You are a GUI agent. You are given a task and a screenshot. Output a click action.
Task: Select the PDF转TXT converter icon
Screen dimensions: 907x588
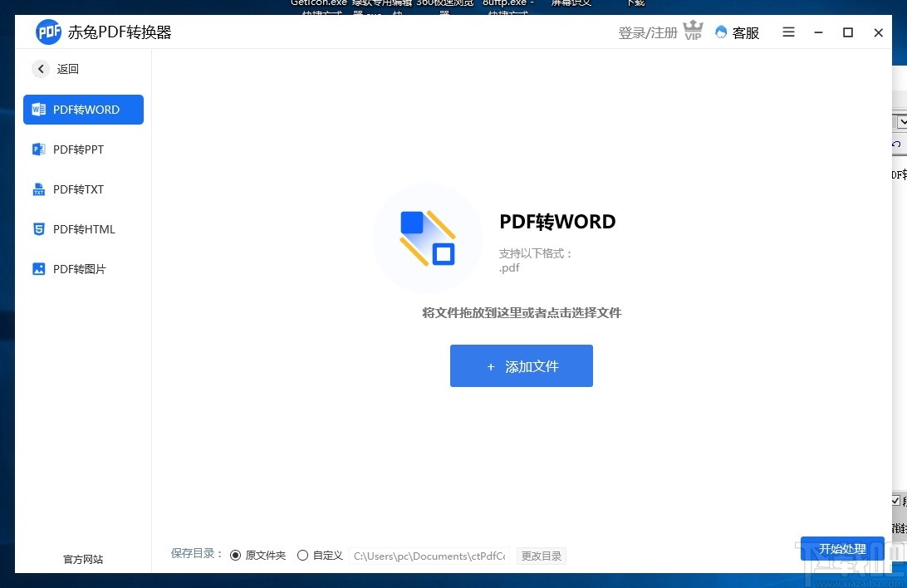[38, 189]
